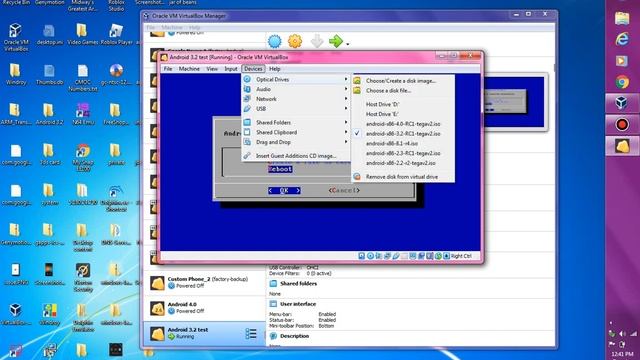
Task: Select the desktop.ini file on desktop
Action: pos(49,35)
